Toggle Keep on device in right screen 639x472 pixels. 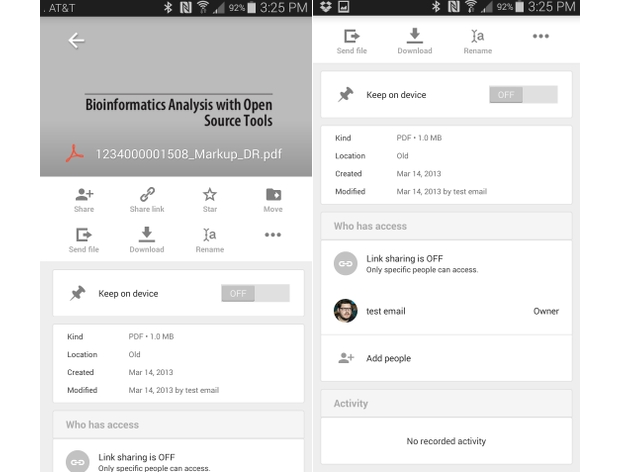[x=523, y=95]
